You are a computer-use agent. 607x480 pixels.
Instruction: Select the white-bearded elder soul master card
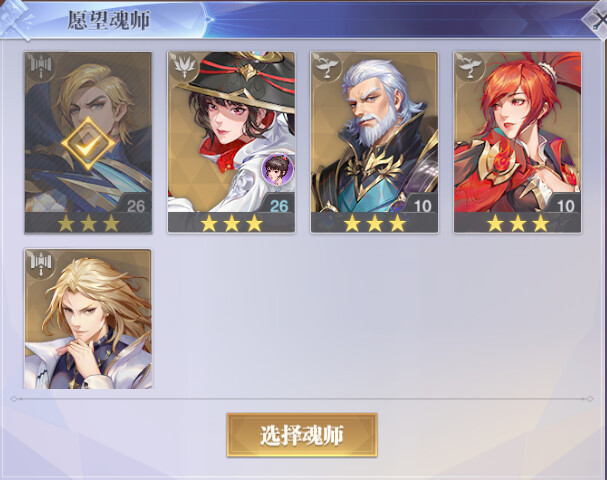click(x=374, y=142)
